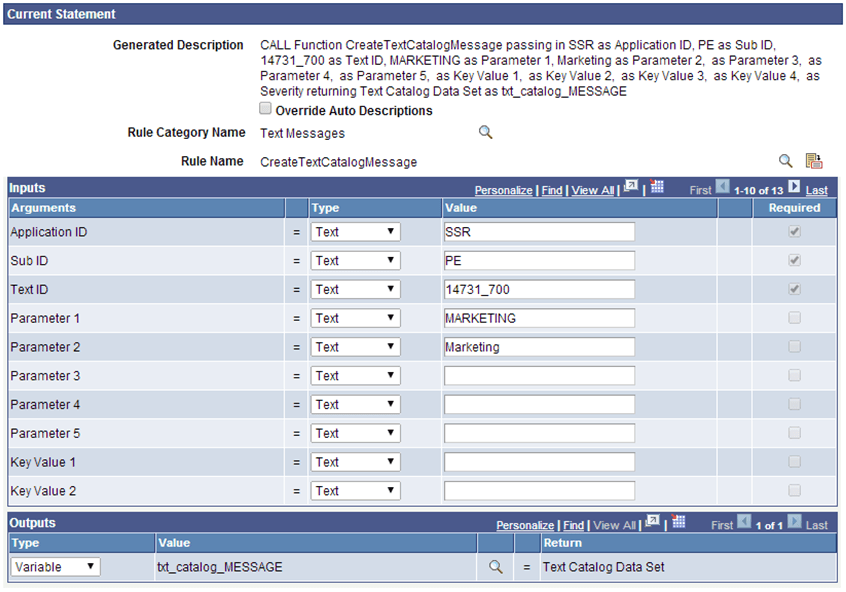
Task: Open the txt_catalog_MESSAGE output lookup magnifier
Action: pyautogui.click(x=496, y=566)
